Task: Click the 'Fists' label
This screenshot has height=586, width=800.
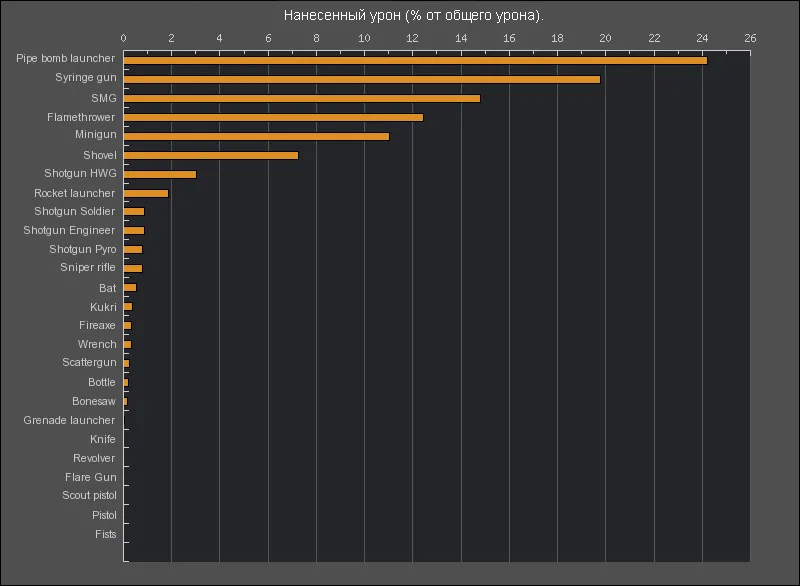Action: coord(105,534)
